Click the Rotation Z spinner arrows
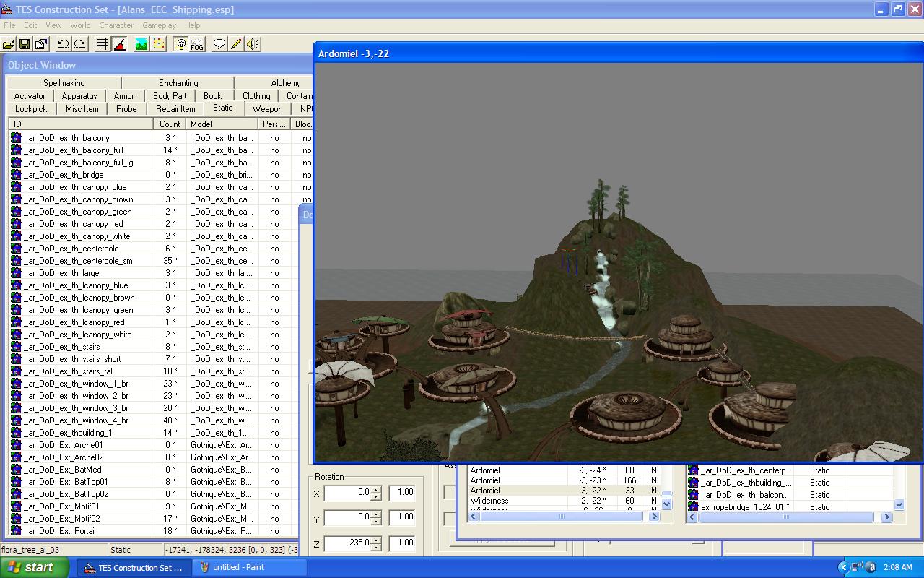The image size is (924, 578). tap(375, 543)
